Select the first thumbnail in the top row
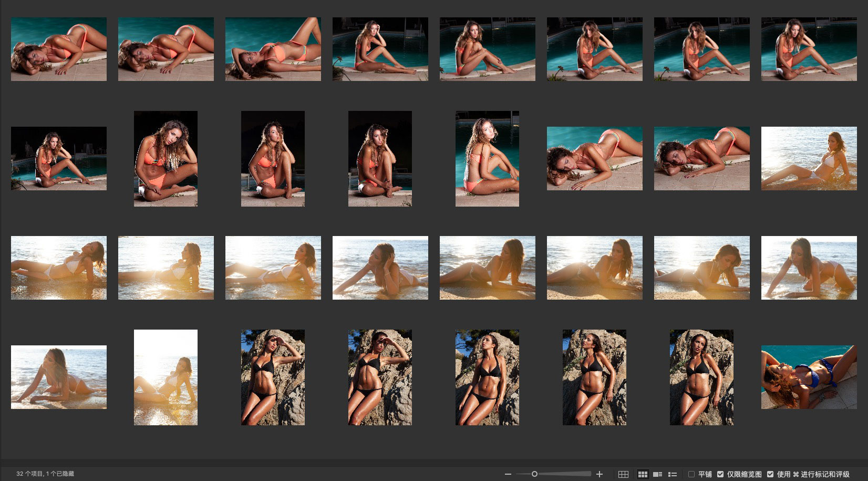 pyautogui.click(x=59, y=49)
